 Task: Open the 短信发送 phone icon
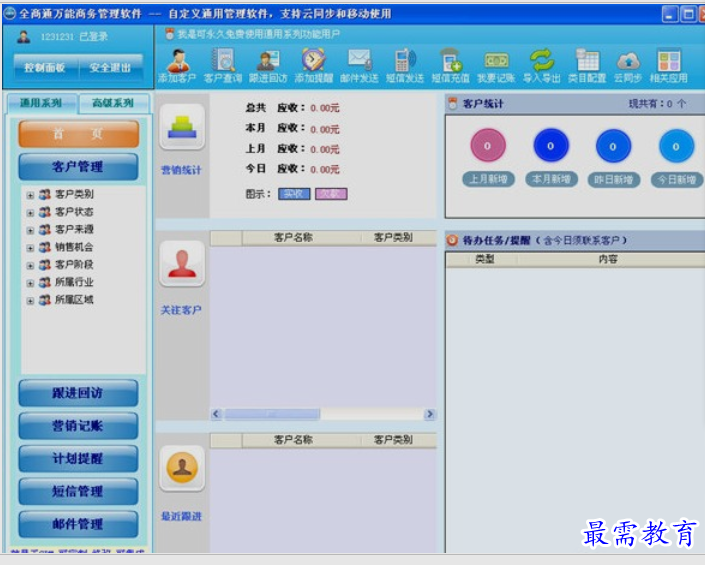click(405, 60)
